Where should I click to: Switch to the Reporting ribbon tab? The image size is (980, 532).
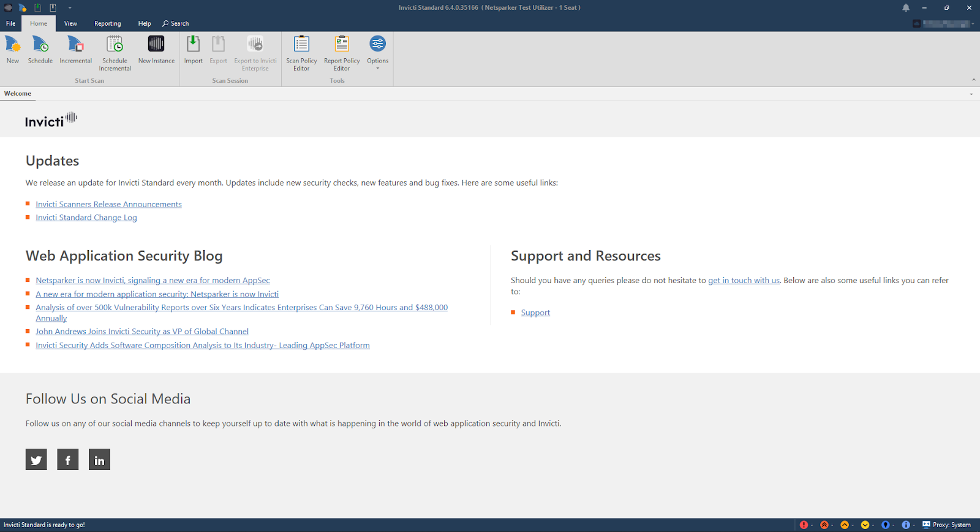tap(108, 23)
